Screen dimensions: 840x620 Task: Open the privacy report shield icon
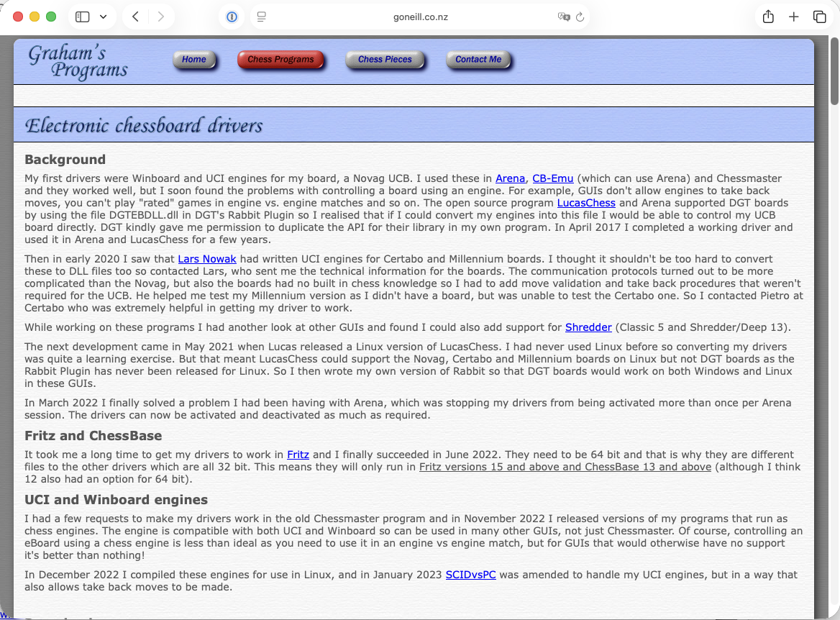[232, 17]
